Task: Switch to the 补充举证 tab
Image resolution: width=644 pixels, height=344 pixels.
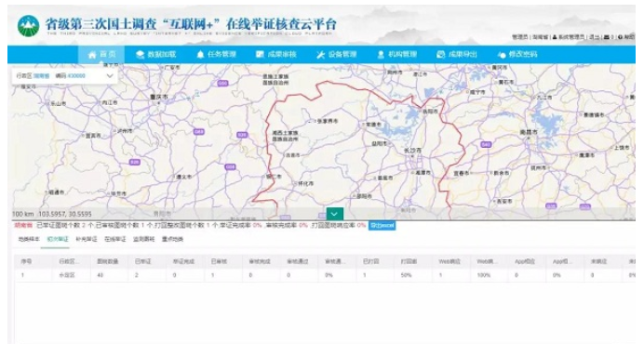Action: [x=87, y=239]
